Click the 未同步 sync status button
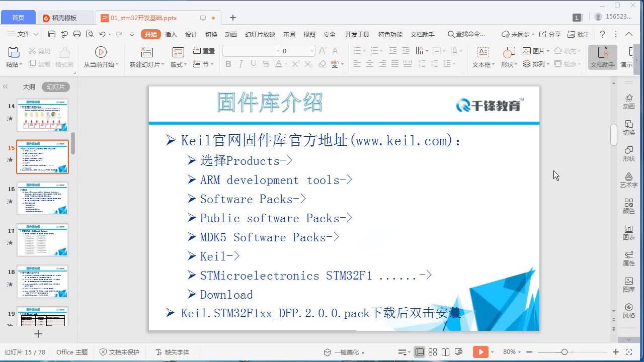The width and height of the screenshot is (644, 362). tap(518, 34)
